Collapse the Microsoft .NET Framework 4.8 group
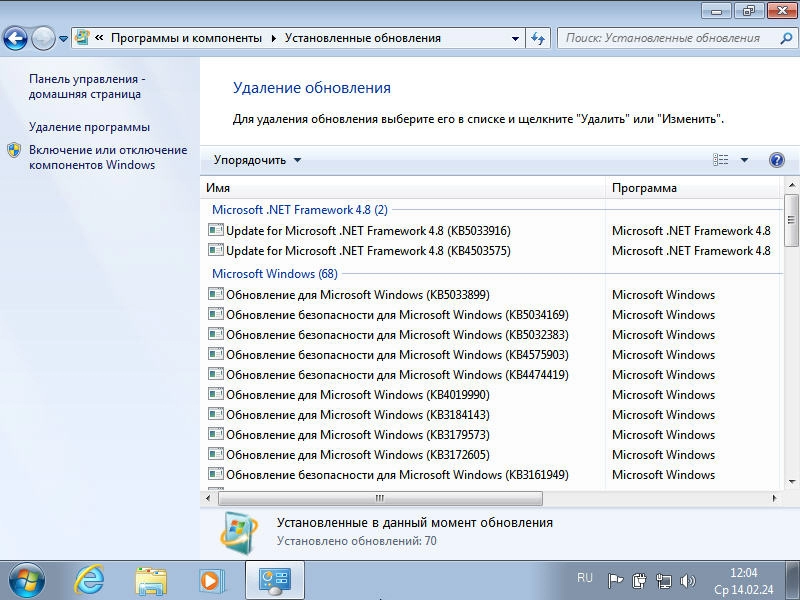Image resolution: width=800 pixels, height=600 pixels. tap(299, 210)
